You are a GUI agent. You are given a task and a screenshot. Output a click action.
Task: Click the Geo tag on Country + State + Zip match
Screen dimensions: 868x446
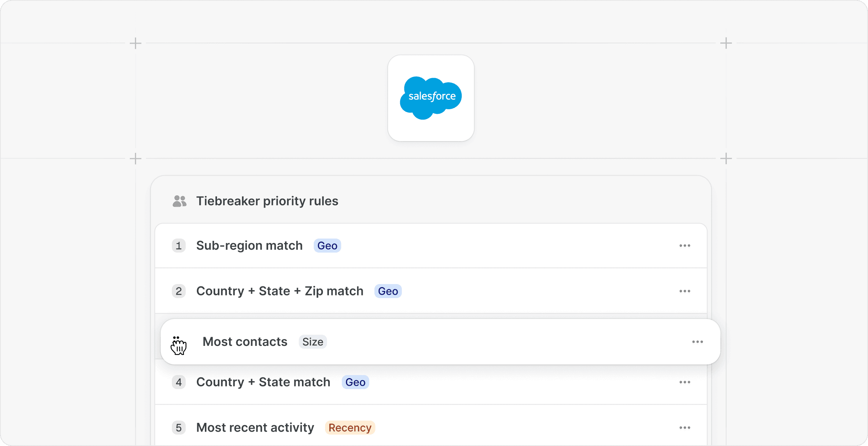click(388, 291)
